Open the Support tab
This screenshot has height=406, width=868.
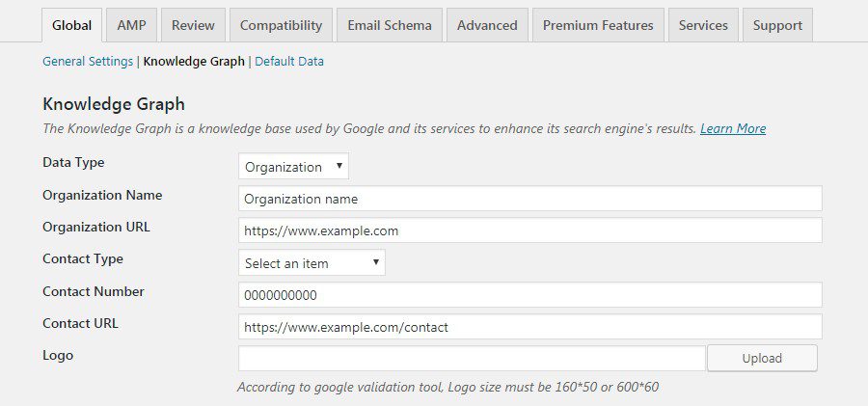tap(777, 25)
